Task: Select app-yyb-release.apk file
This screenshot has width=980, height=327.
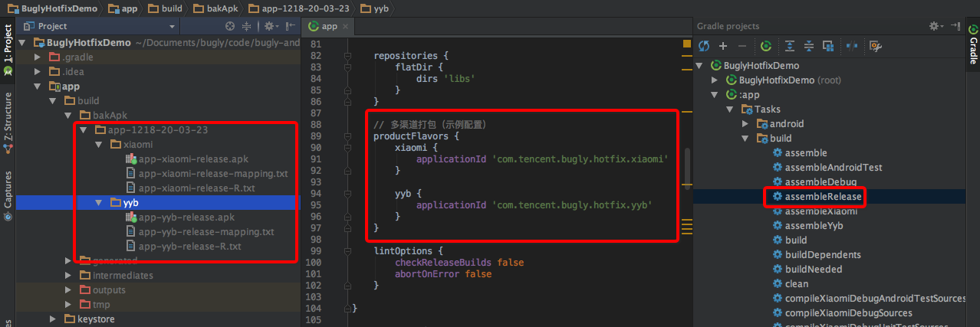Action: (180, 217)
